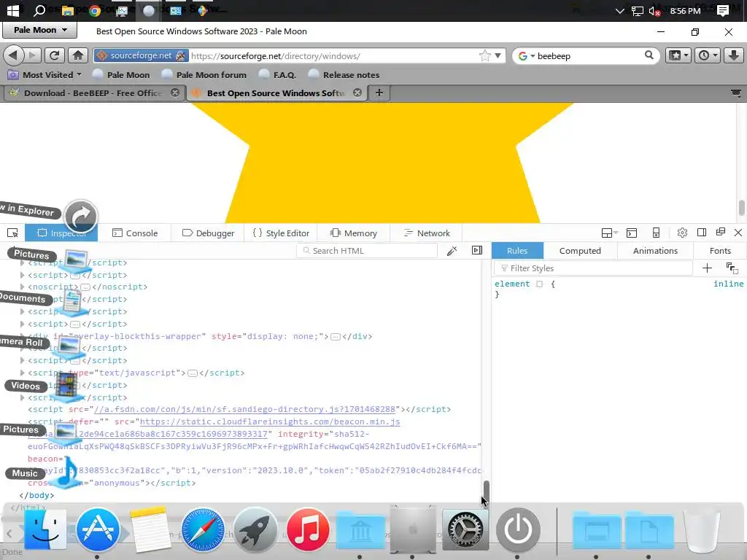Open the F.A.Q. bookmark

click(x=277, y=75)
